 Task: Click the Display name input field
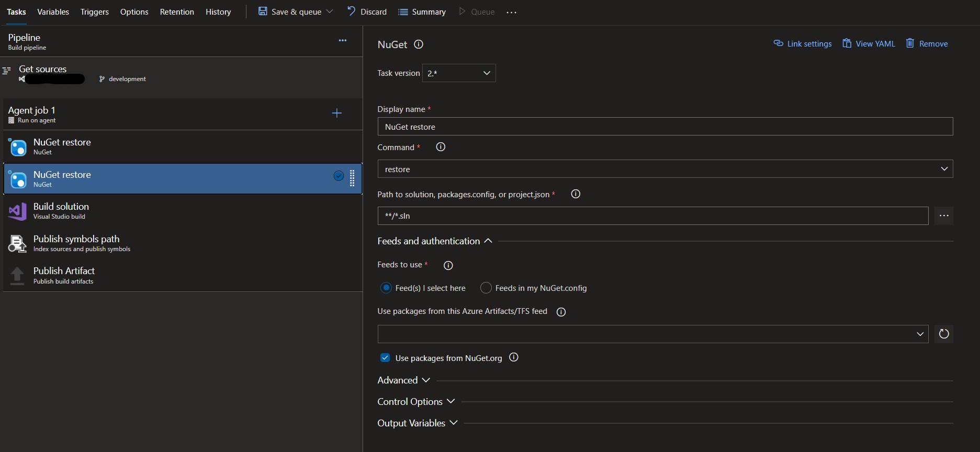(x=665, y=127)
